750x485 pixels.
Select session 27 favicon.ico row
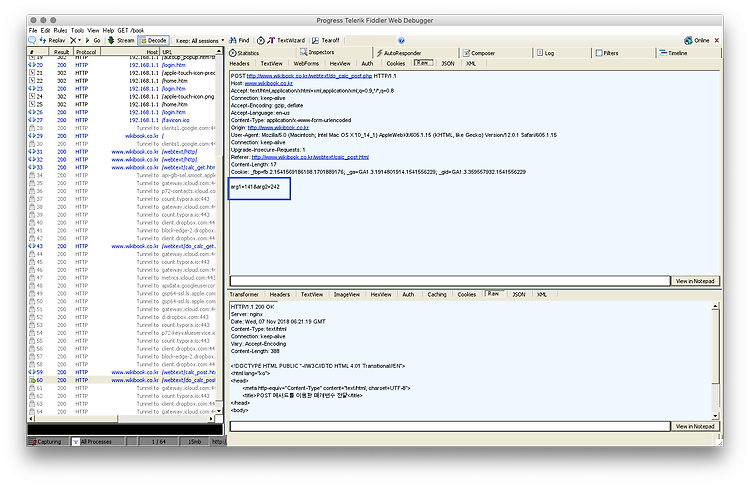pos(123,120)
